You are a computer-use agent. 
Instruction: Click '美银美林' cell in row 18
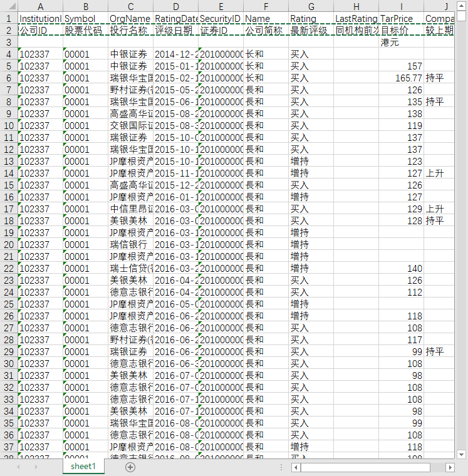(x=130, y=220)
